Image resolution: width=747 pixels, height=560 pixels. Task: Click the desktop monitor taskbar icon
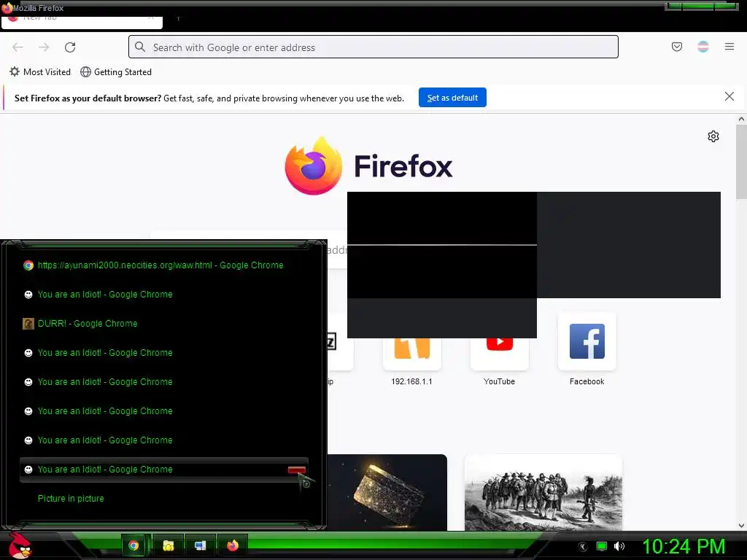(x=200, y=545)
